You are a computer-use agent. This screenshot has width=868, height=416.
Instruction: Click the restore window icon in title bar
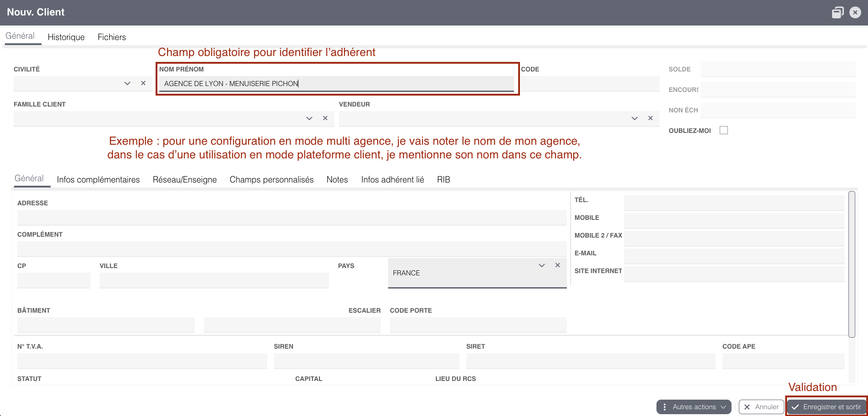[x=838, y=12]
